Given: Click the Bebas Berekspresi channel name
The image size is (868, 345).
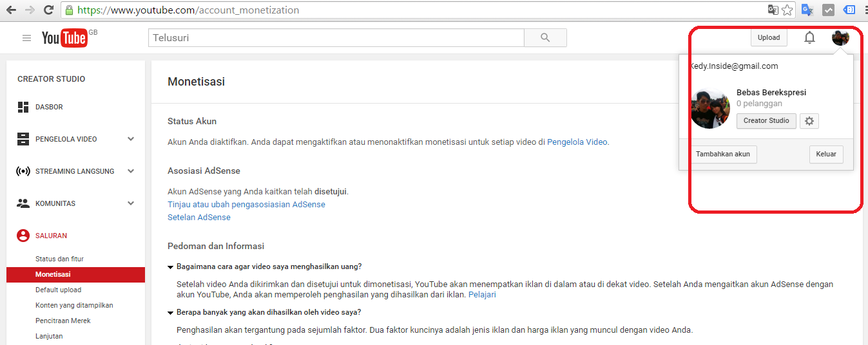Looking at the screenshot, I should [x=771, y=93].
